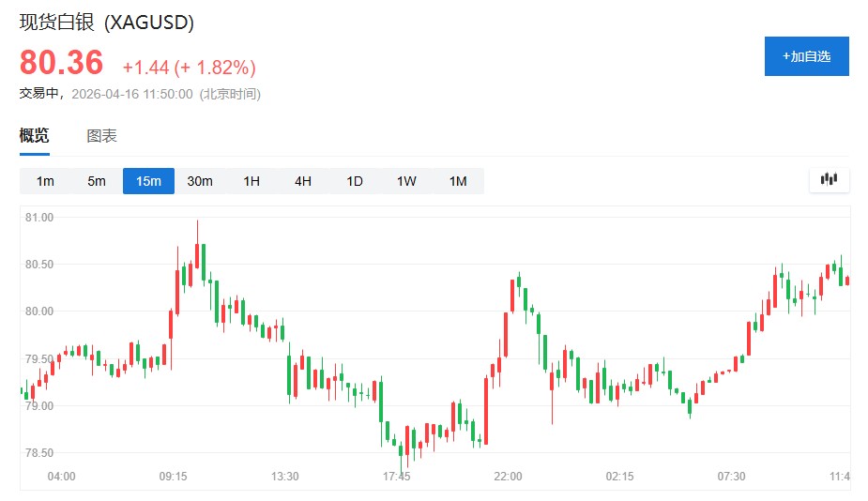
Task: Click the 现货白银 (XAGUSD) title
Action: click(x=107, y=23)
